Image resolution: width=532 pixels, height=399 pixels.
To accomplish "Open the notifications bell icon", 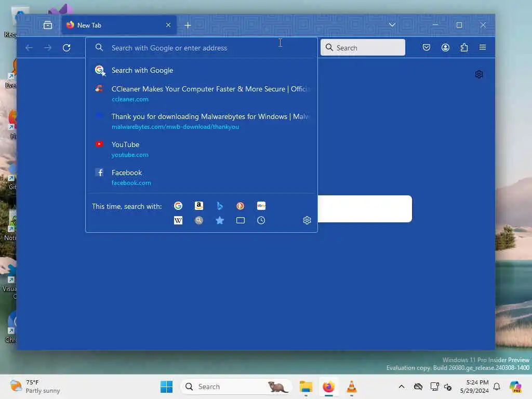I will 497,387.
